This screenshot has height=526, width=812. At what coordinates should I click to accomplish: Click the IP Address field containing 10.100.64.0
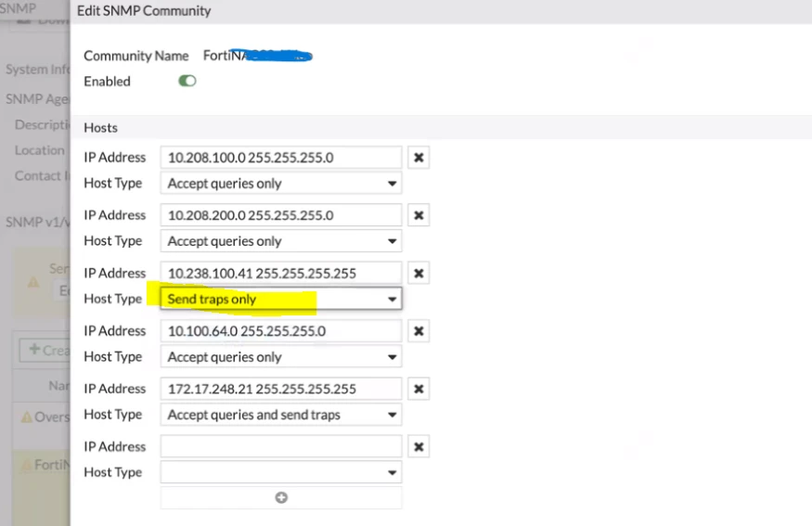coord(281,331)
